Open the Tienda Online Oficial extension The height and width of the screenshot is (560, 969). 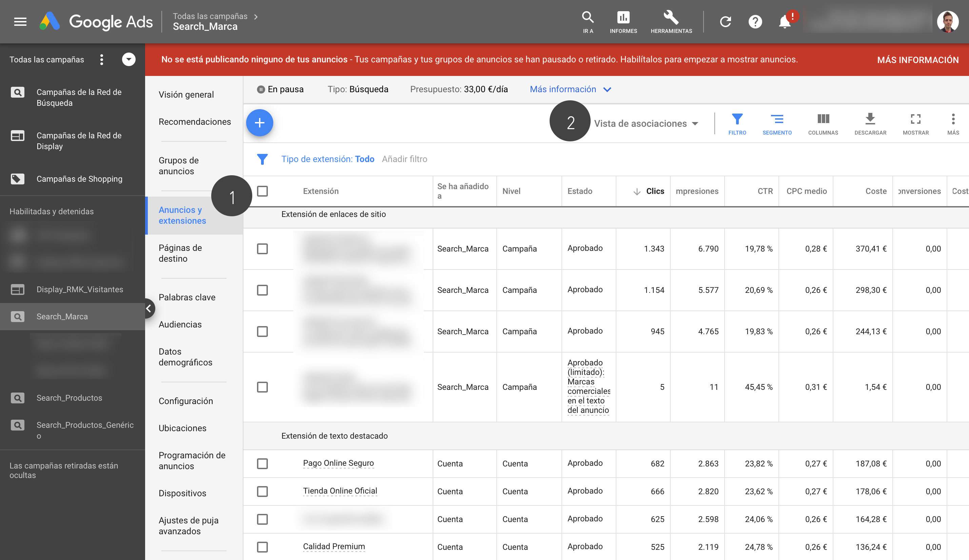[x=340, y=491]
